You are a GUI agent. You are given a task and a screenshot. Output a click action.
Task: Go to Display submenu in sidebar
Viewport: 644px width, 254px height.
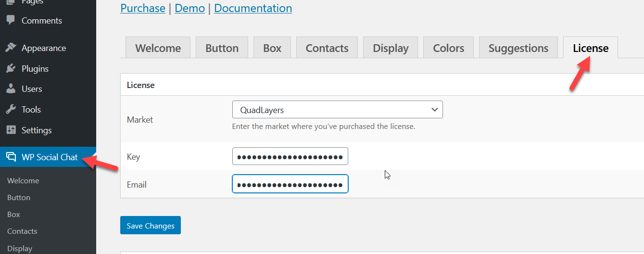20,249
